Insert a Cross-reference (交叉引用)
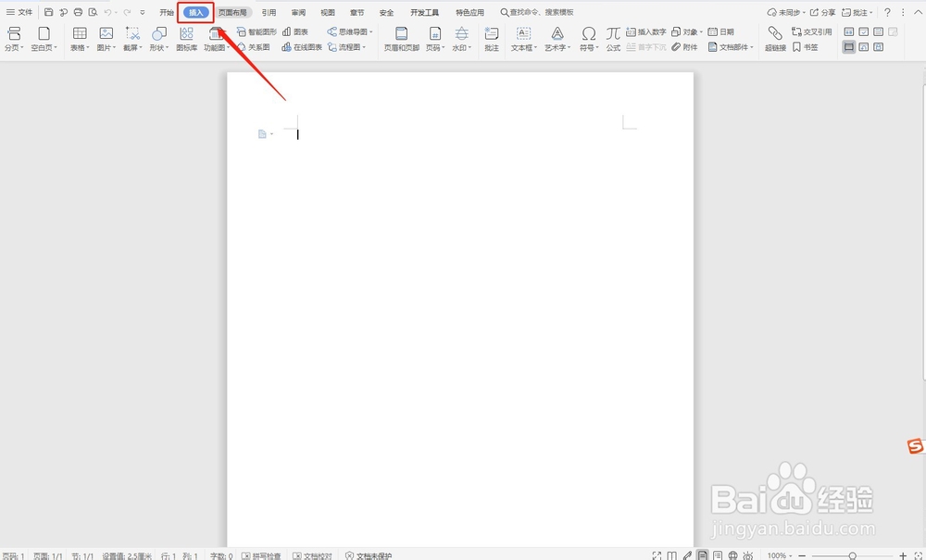926x560 pixels. point(812,31)
